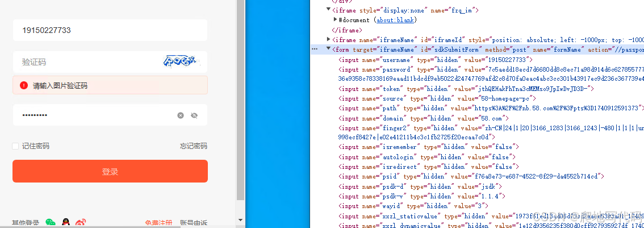Image resolution: width=644 pixels, height=228 pixels.
Task: Click the orange 登录 login button
Action: click(x=110, y=171)
